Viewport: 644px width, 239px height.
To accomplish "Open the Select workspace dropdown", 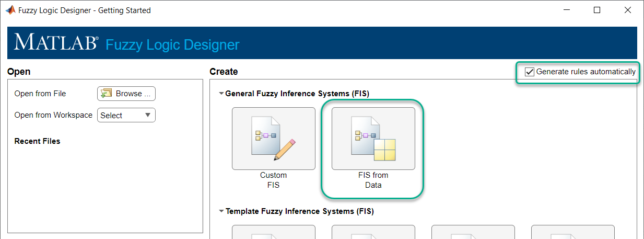I will point(126,115).
